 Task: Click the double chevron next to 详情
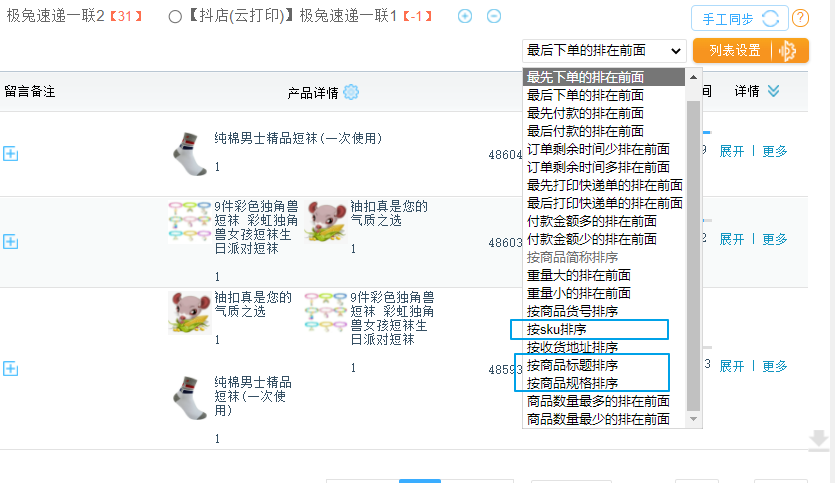[x=773, y=91]
